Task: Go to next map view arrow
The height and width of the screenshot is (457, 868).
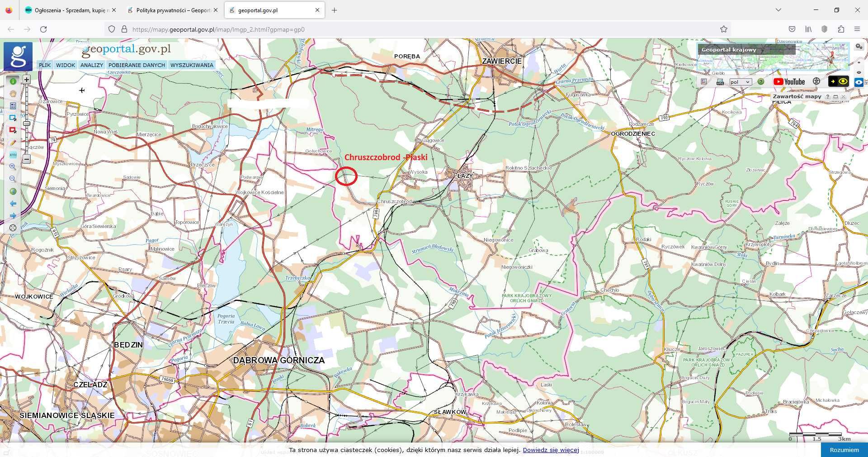Action: (13, 216)
